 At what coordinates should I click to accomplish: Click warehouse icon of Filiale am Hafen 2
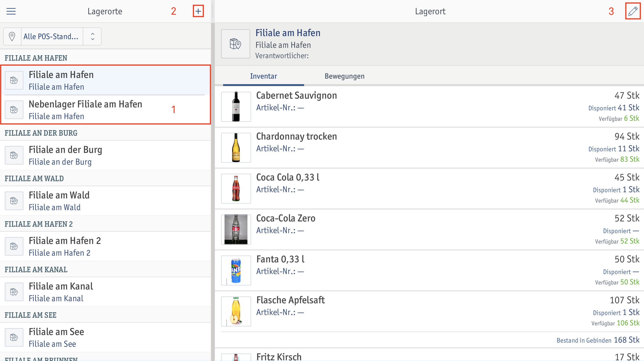click(14, 246)
